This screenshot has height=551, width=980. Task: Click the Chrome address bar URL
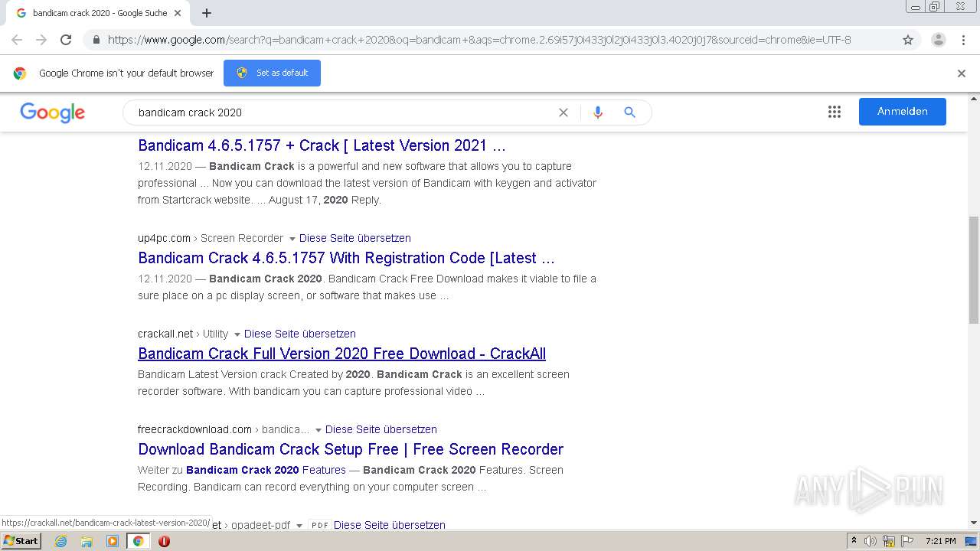click(x=479, y=40)
